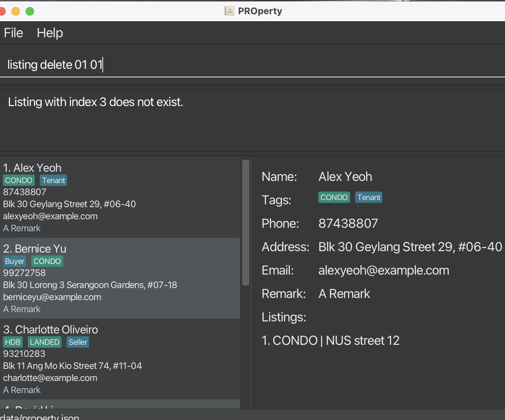Screen dimensions: 505x420
Task: Click the 'Address:' label in detail panel
Action: (x=285, y=247)
